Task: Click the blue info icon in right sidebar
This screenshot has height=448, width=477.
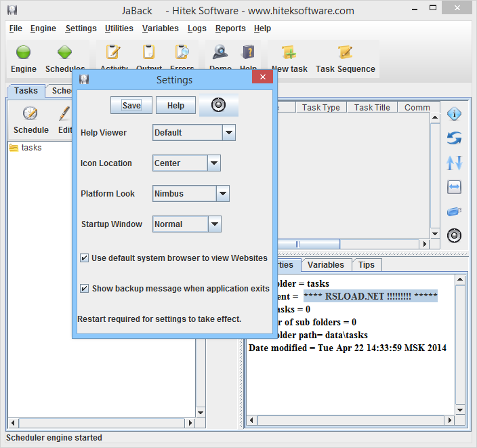Action: pyautogui.click(x=454, y=114)
